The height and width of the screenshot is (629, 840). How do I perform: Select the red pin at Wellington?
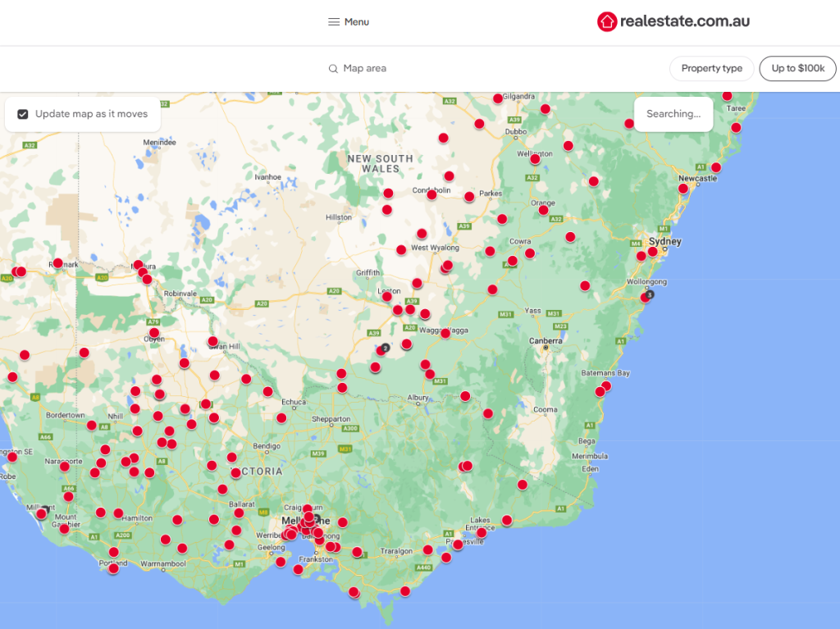click(x=535, y=159)
